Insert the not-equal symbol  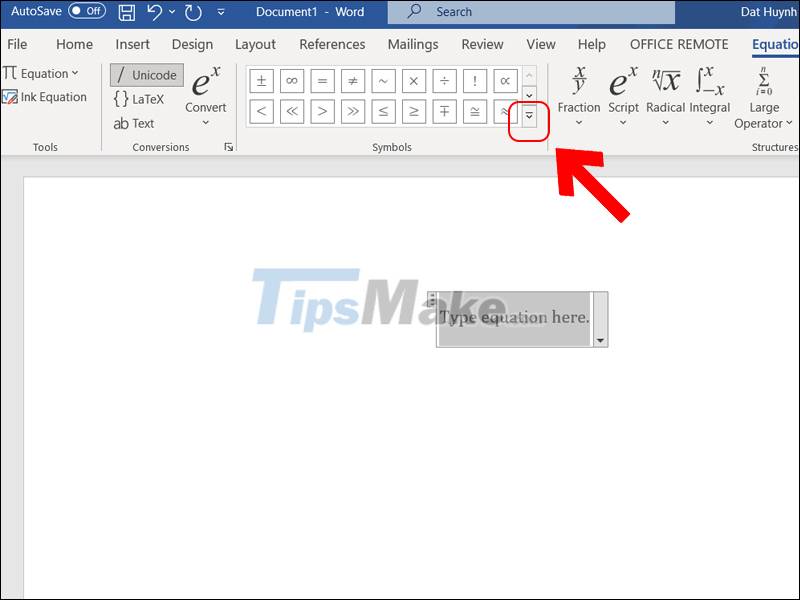click(352, 81)
